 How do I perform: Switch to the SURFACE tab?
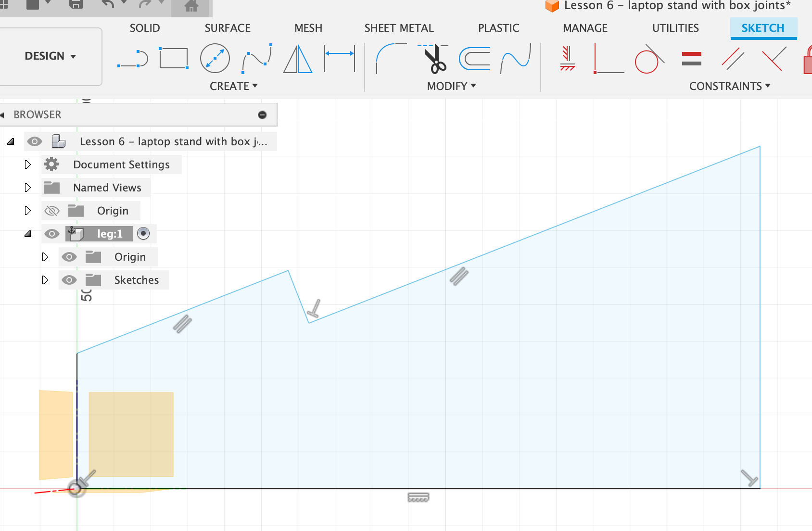tap(228, 28)
